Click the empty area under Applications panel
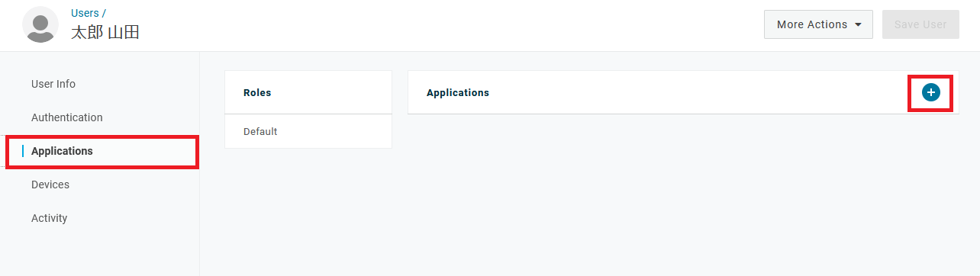Image resolution: width=980 pixels, height=276 pixels. pyautogui.click(x=683, y=191)
